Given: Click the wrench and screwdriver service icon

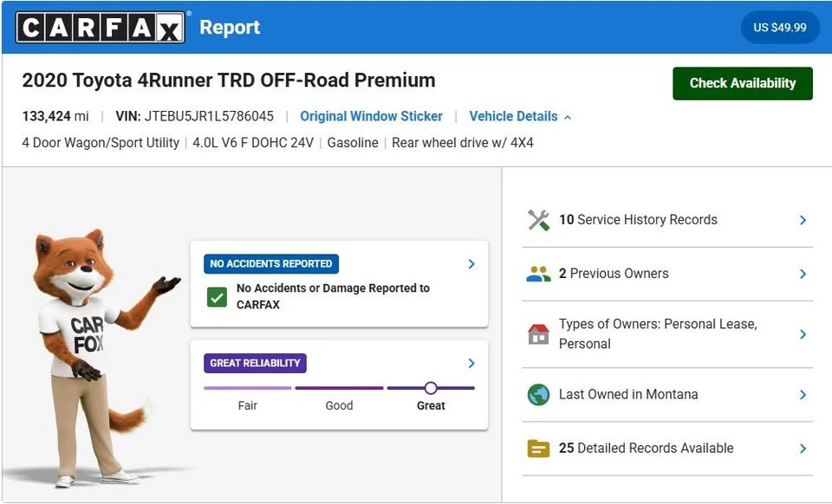Looking at the screenshot, I should pos(538,220).
